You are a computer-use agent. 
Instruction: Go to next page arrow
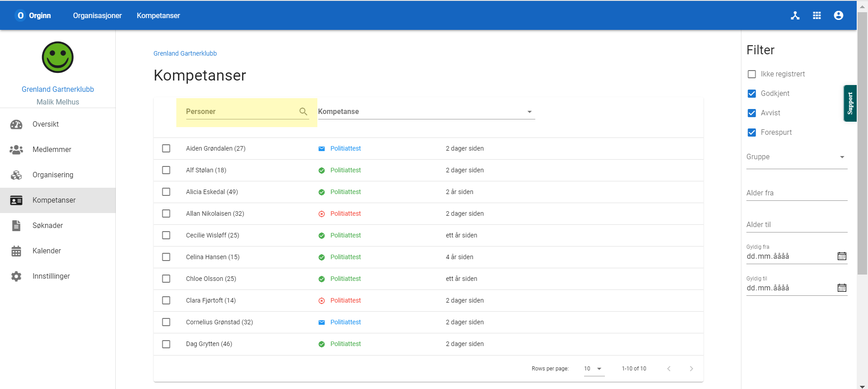pyautogui.click(x=691, y=369)
